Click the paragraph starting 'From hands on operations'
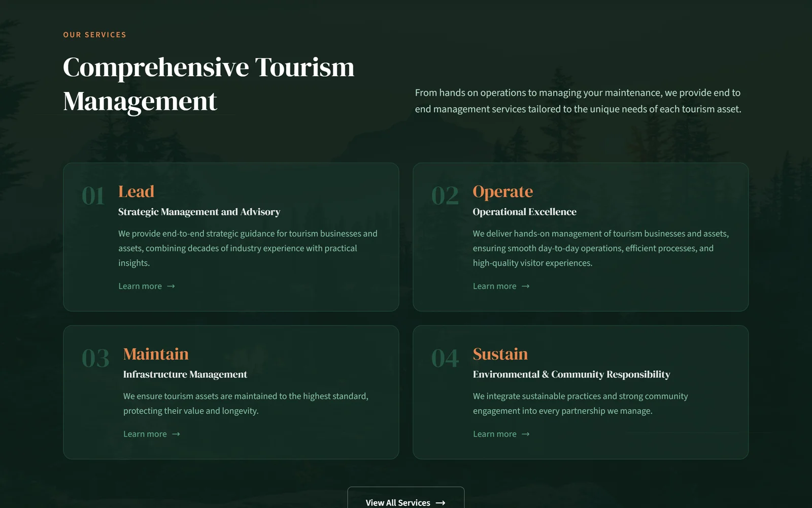Viewport: 812px width, 508px height. (578, 101)
